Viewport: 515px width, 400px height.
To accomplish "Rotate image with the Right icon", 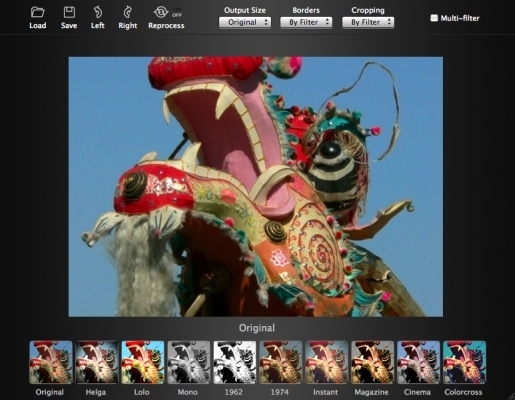I will click(x=127, y=12).
